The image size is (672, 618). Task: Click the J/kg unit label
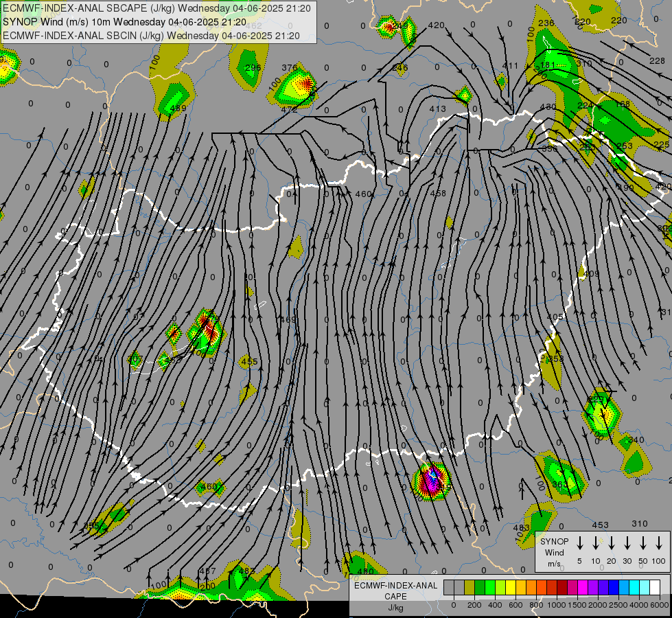(395, 608)
